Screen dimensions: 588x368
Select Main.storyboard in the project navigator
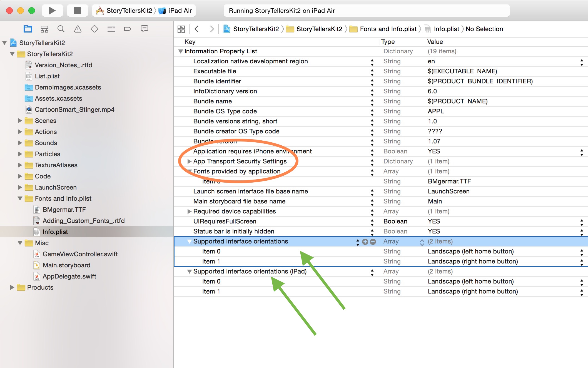(66, 265)
